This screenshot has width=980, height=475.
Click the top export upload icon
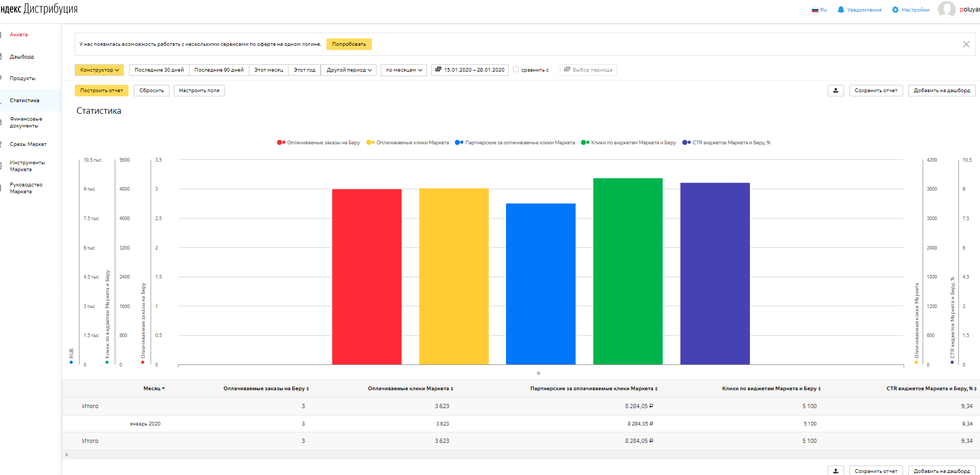click(x=836, y=91)
